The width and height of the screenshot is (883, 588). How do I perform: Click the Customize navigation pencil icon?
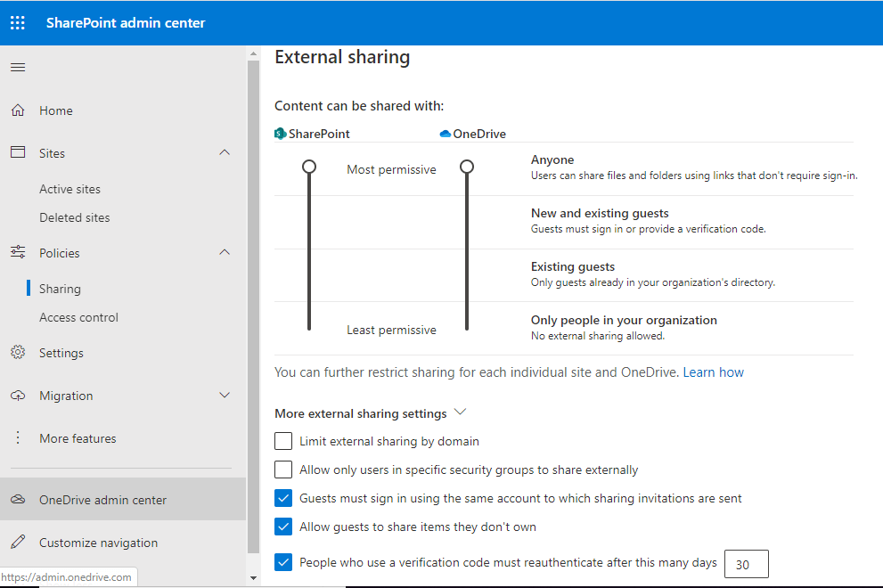point(18,542)
